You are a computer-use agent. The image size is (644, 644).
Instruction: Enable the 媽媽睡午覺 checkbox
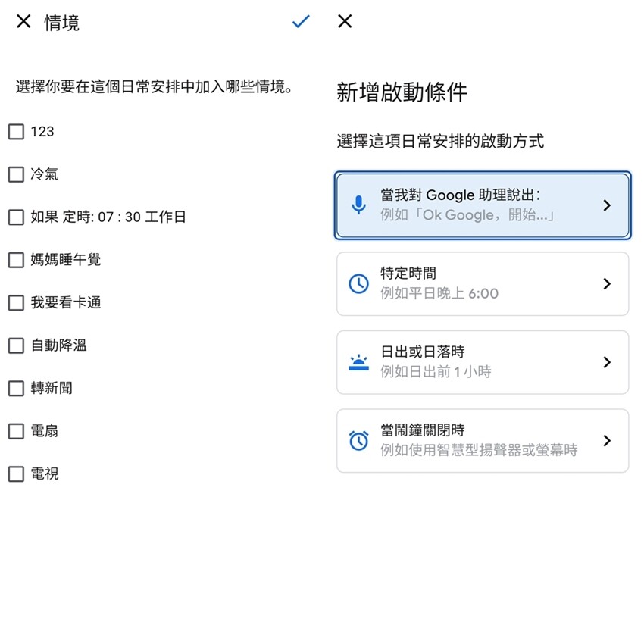pyautogui.click(x=16, y=261)
